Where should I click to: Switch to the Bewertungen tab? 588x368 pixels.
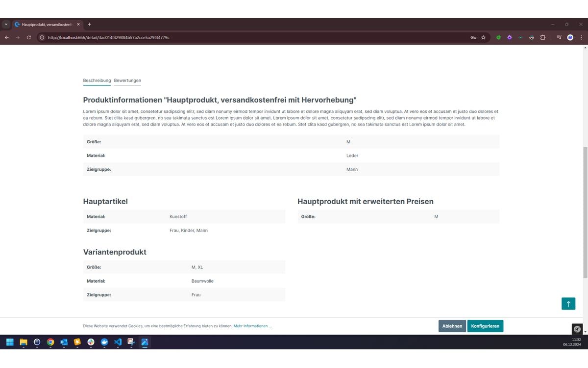[x=127, y=80]
